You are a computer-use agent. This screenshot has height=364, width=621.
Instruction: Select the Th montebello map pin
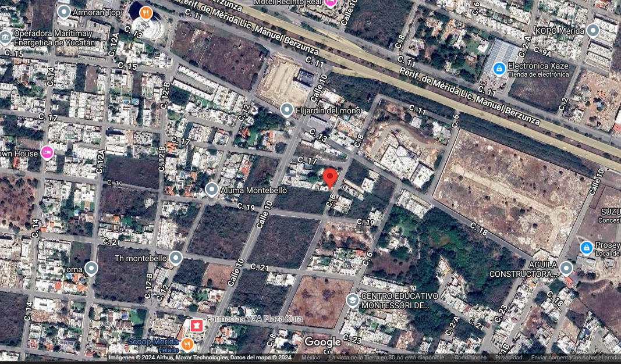pyautogui.click(x=175, y=258)
